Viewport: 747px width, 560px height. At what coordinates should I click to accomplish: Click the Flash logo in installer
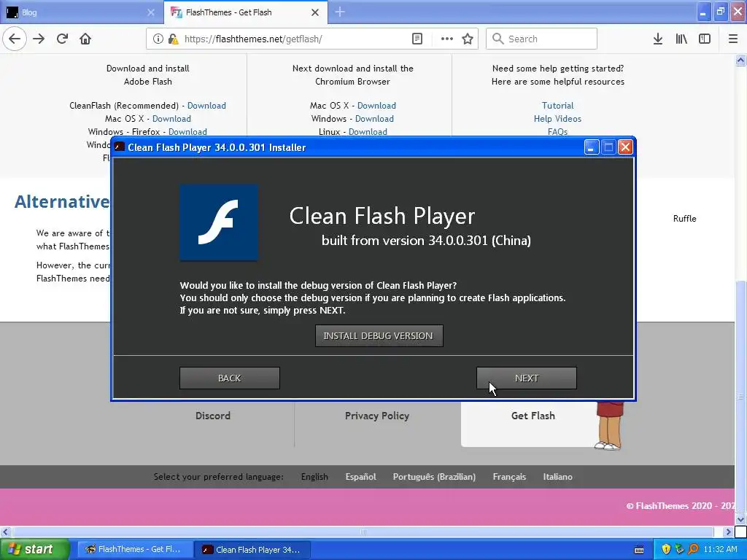[x=219, y=222]
